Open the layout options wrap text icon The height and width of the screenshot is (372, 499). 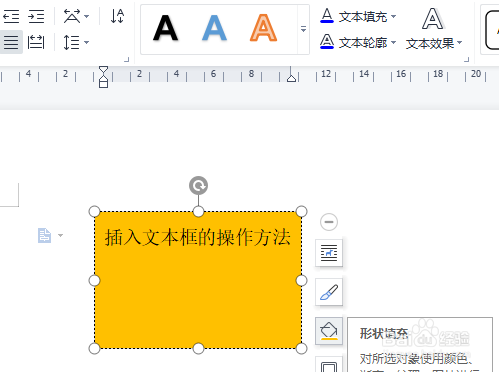tap(329, 253)
